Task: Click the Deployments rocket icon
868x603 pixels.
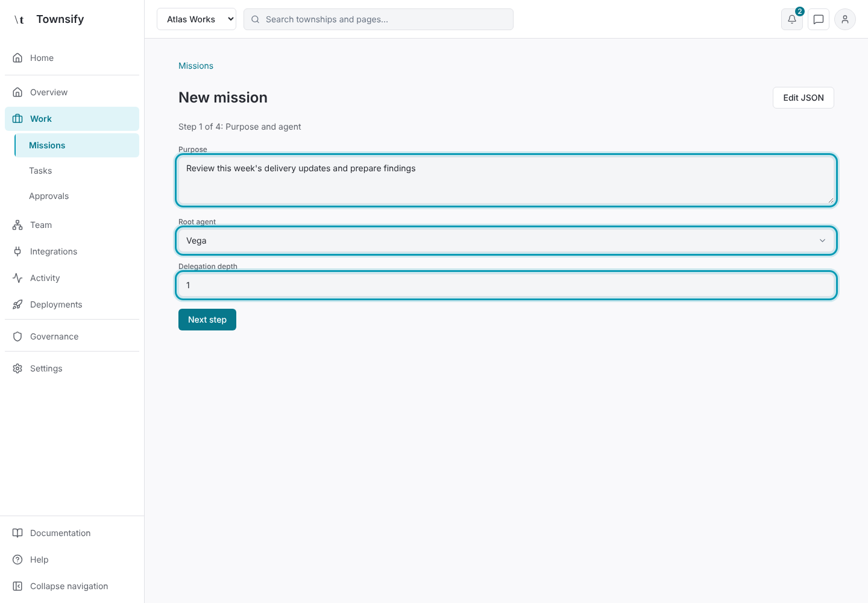Action: pos(17,305)
